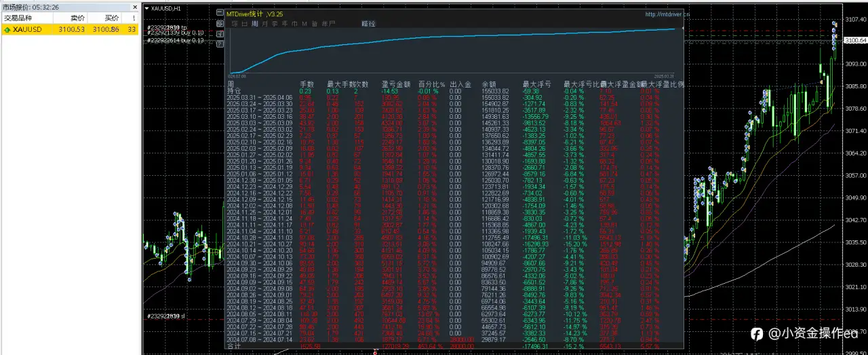The image size is (868, 355).
Task: Click the 3107.40 price scale label
Action: pyautogui.click(x=854, y=18)
